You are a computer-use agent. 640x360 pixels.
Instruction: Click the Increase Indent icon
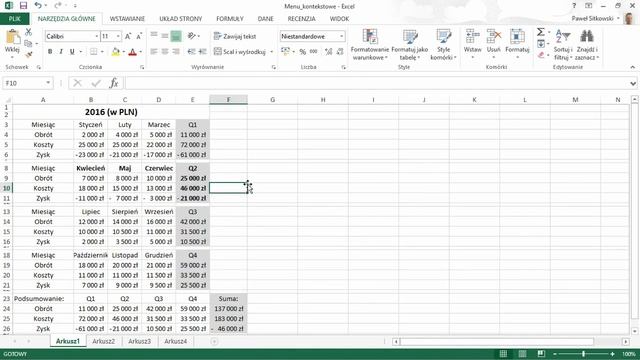[202, 52]
